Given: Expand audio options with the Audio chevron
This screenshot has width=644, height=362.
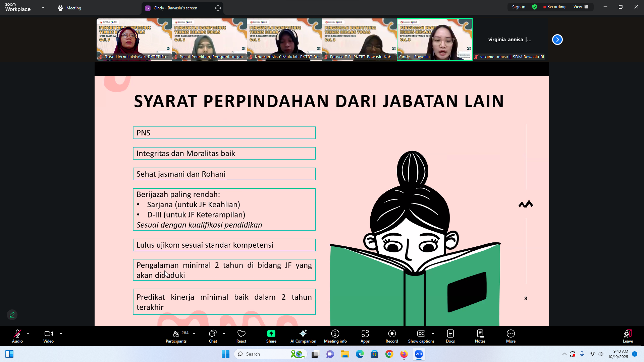Looking at the screenshot, I should (28, 333).
